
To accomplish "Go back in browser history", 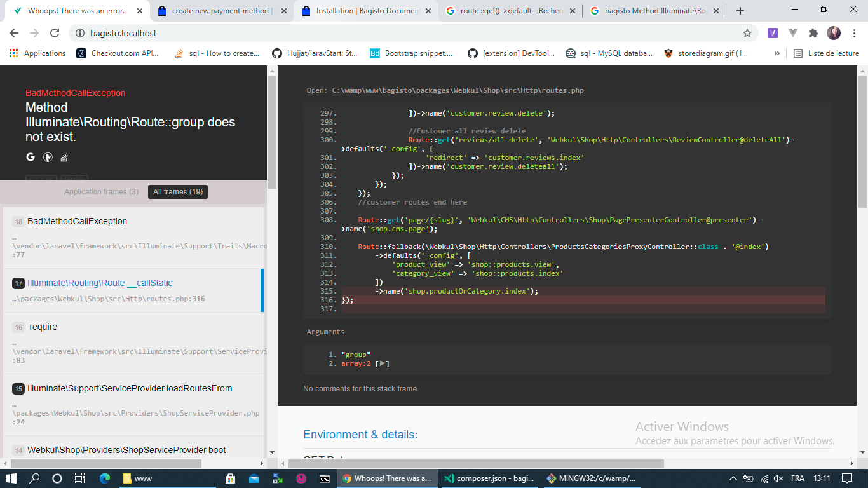I will [x=14, y=33].
